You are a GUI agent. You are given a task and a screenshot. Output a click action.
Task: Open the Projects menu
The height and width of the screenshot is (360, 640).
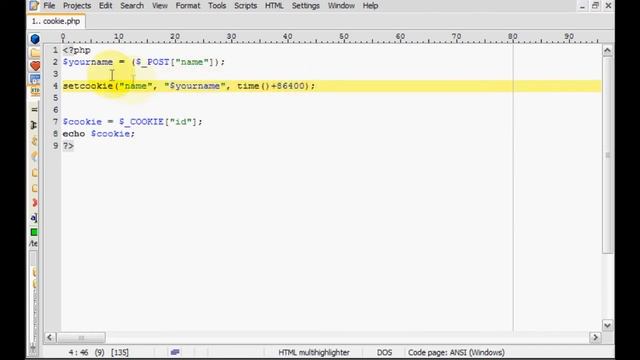point(77,6)
